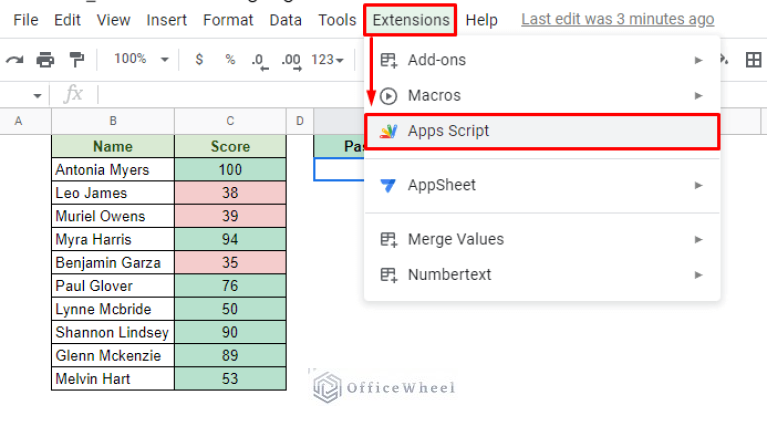Viewport: 767px width, 426px height.
Task: Open the Edit menu
Action: point(67,20)
